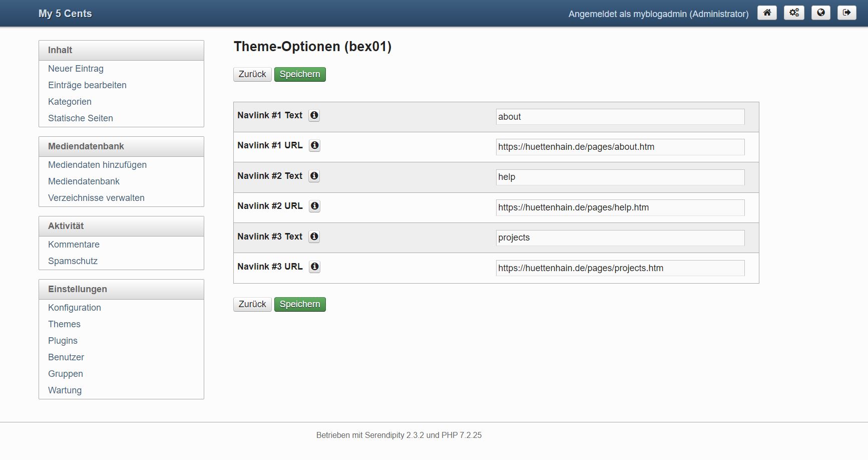Screen dimensions: 868x460
Task: Click the bottom Zurück button
Action: point(252,304)
